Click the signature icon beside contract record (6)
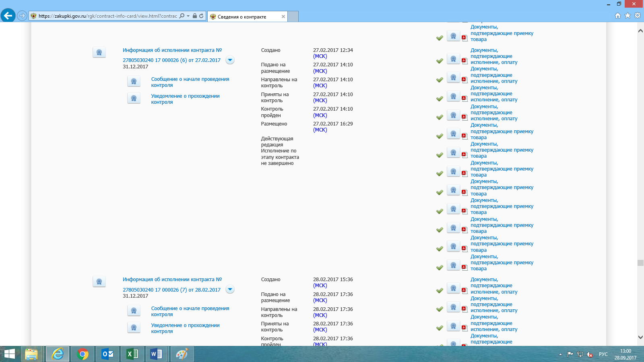The height and width of the screenshot is (362, 644). point(99,53)
